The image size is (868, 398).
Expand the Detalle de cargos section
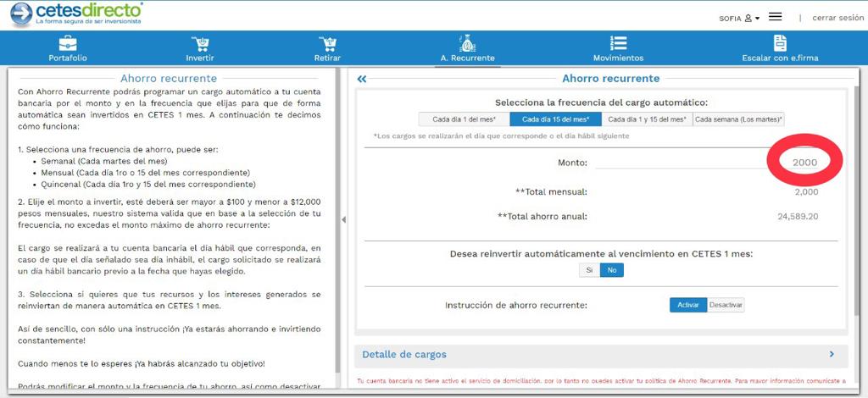(x=832, y=354)
